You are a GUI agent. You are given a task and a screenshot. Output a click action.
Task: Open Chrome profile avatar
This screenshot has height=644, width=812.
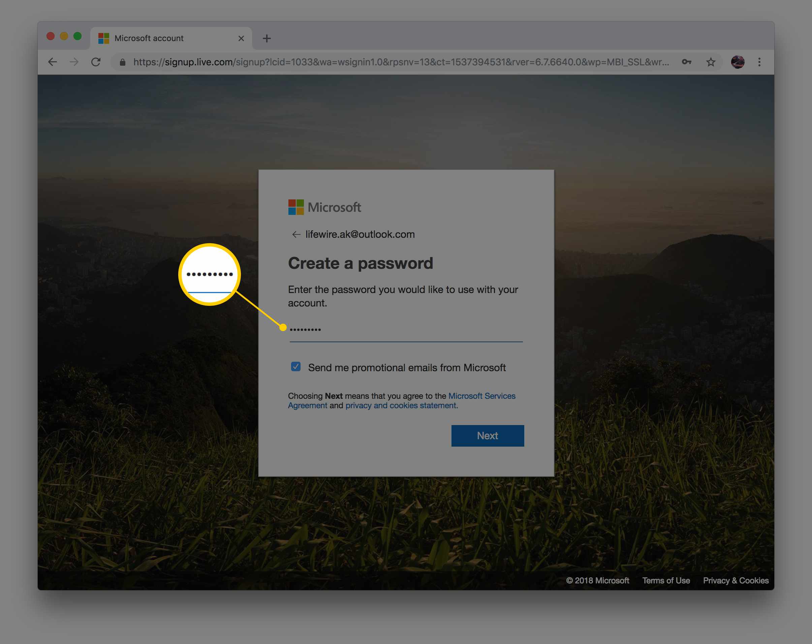click(x=738, y=62)
